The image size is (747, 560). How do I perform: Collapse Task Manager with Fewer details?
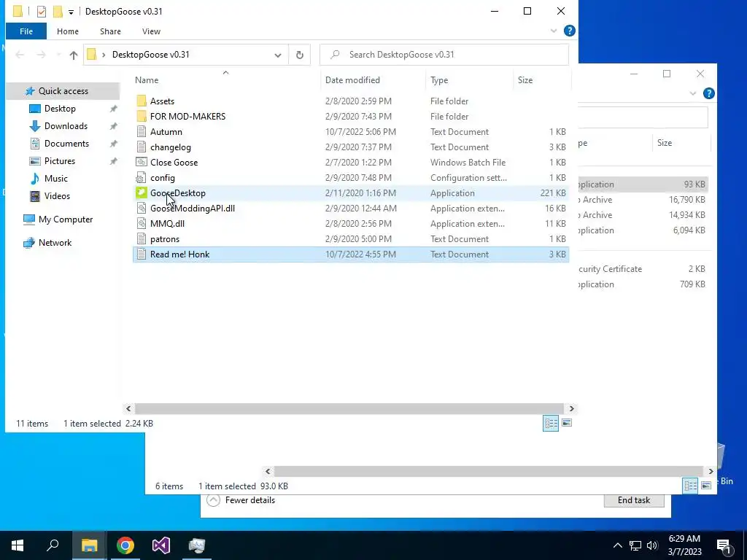click(x=241, y=500)
